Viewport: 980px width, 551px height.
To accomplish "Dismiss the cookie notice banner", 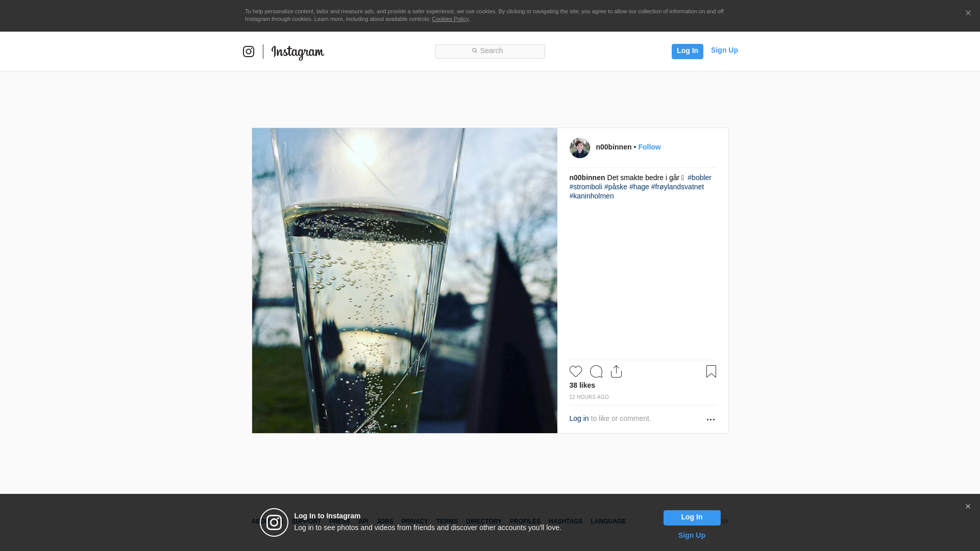I will [x=968, y=13].
